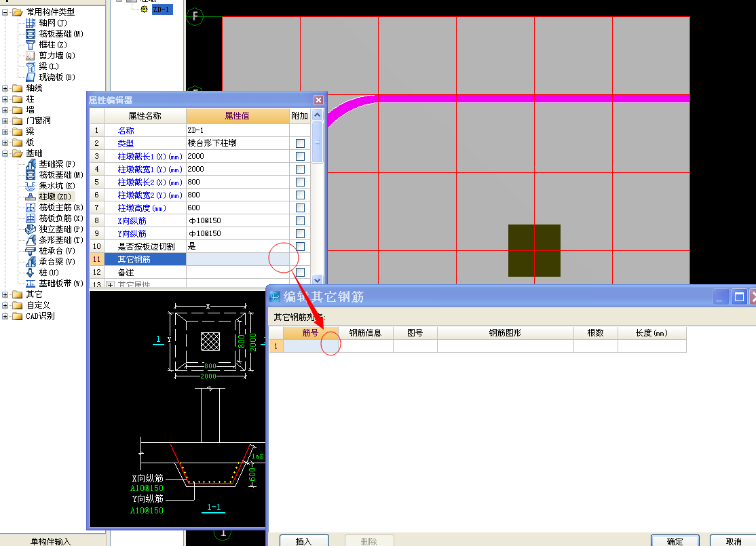756x546 pixels.
Task: Toggle 附加 checkbox for 柱墩截长2 (X) row
Action: (x=300, y=182)
